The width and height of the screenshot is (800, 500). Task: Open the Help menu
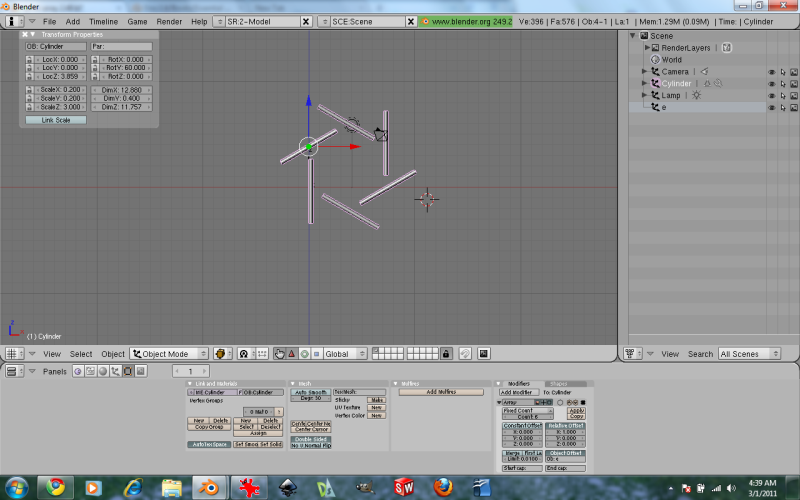[199, 21]
